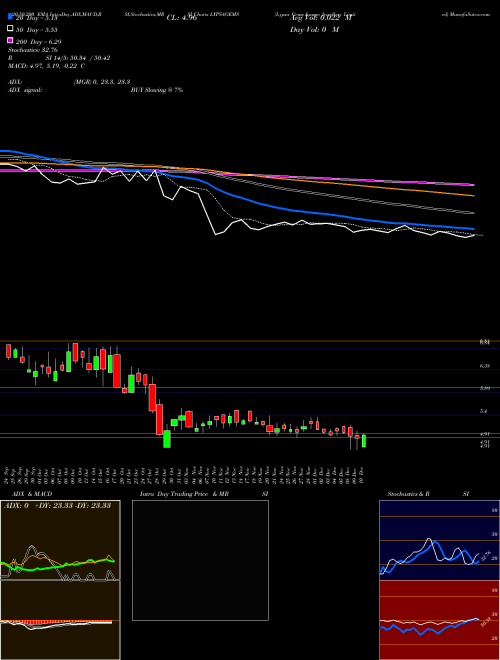This screenshot has width=500, height=660.
Task: Click the 'Day Vol: 0 M' label
Action: [x=314, y=30]
